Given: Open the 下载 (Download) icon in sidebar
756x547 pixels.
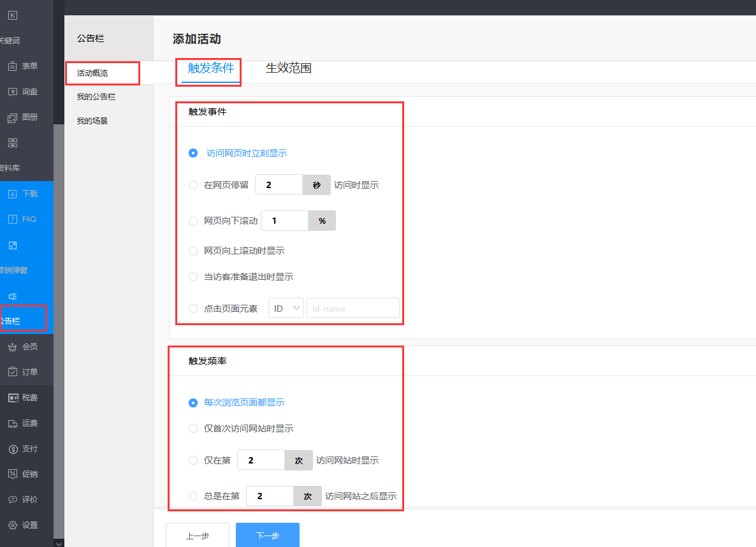Looking at the screenshot, I should click(x=13, y=194).
